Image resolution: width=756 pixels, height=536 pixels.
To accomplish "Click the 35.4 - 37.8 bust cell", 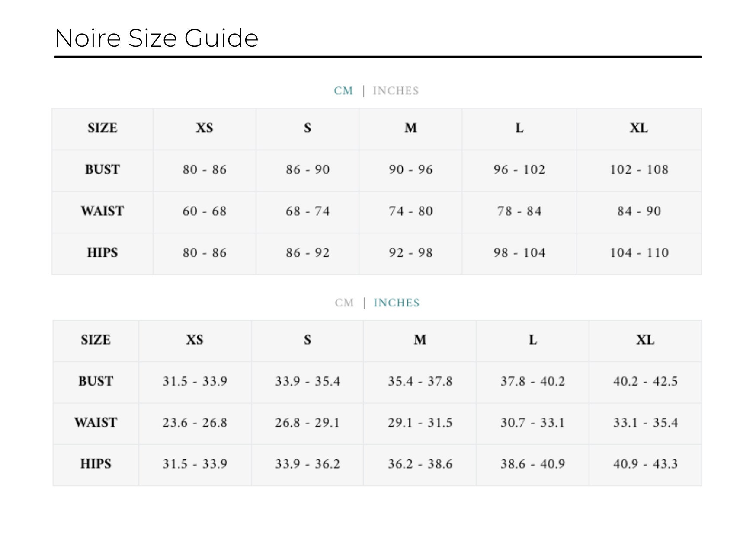I will (420, 382).
